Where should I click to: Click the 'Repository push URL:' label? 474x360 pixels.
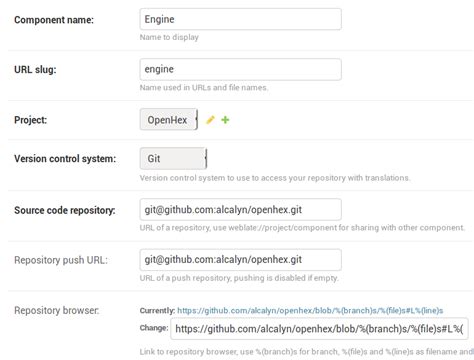[61, 260]
